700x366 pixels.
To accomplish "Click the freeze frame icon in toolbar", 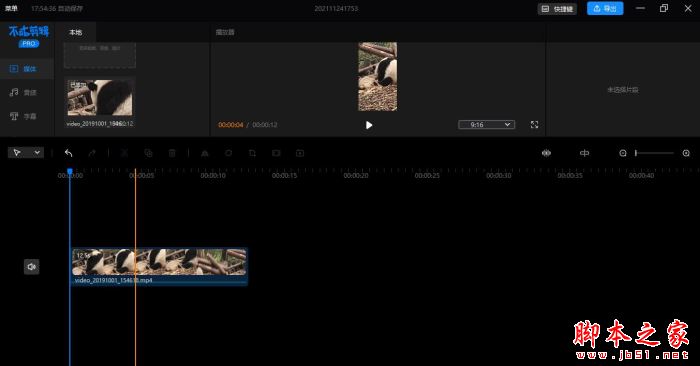I will coord(276,153).
